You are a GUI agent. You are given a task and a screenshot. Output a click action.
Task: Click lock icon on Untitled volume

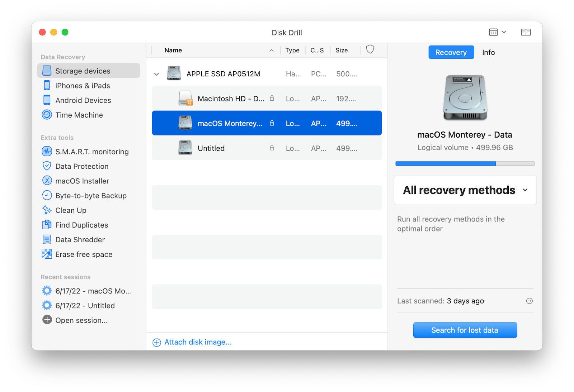point(272,148)
